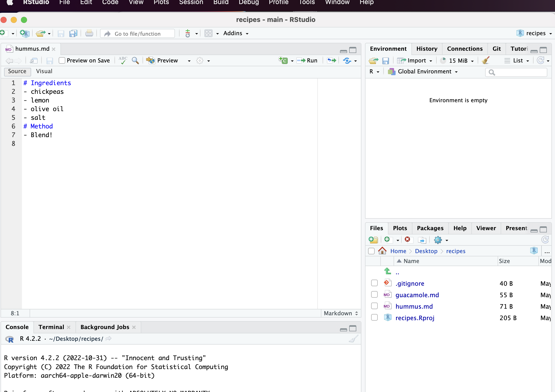Change environment display with the List dropdown
The width and height of the screenshot is (555, 392).
(517, 61)
